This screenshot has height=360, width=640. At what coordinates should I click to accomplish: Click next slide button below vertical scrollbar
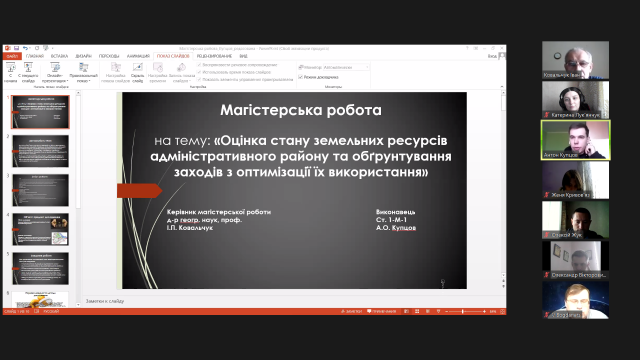pos(503,287)
